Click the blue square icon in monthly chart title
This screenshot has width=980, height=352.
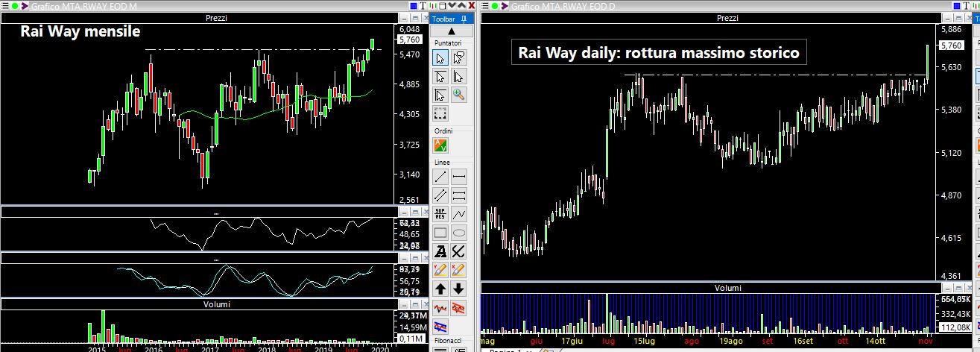click(414, 6)
